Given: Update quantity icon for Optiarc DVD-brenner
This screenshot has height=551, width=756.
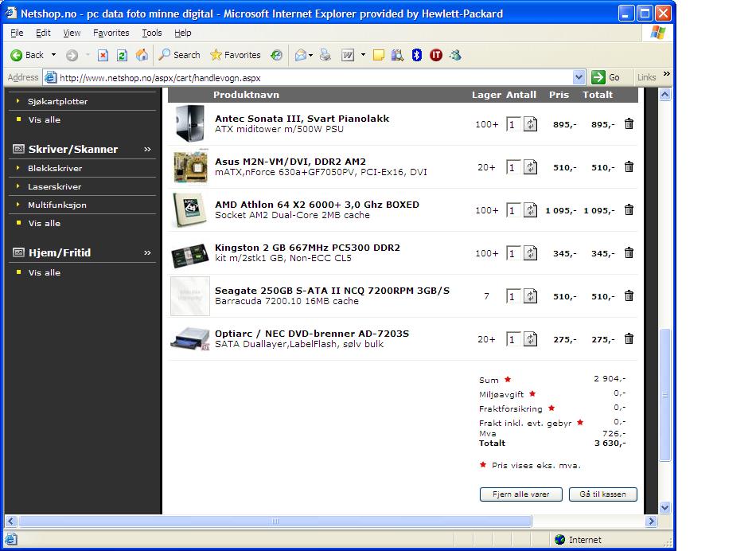Looking at the screenshot, I should (x=530, y=339).
